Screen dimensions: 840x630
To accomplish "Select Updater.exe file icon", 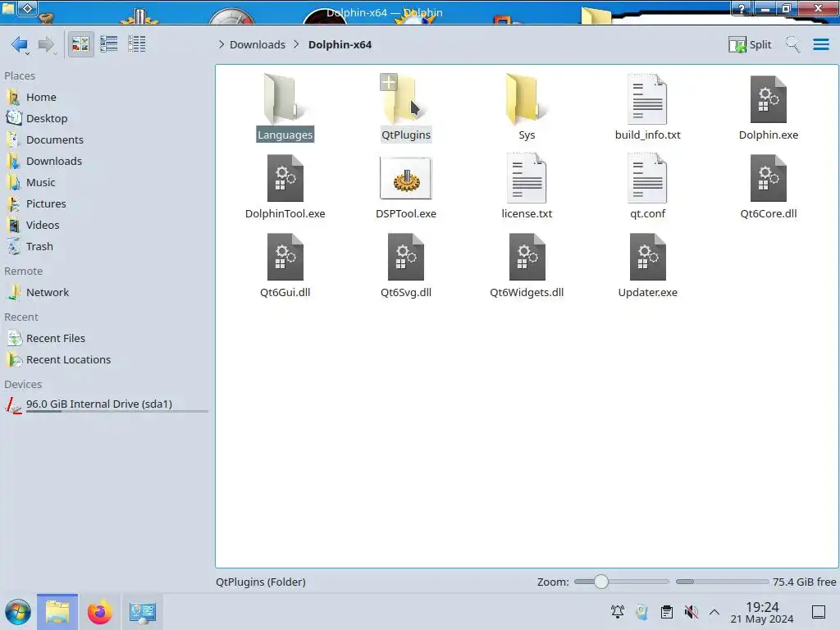I will pyautogui.click(x=648, y=257).
